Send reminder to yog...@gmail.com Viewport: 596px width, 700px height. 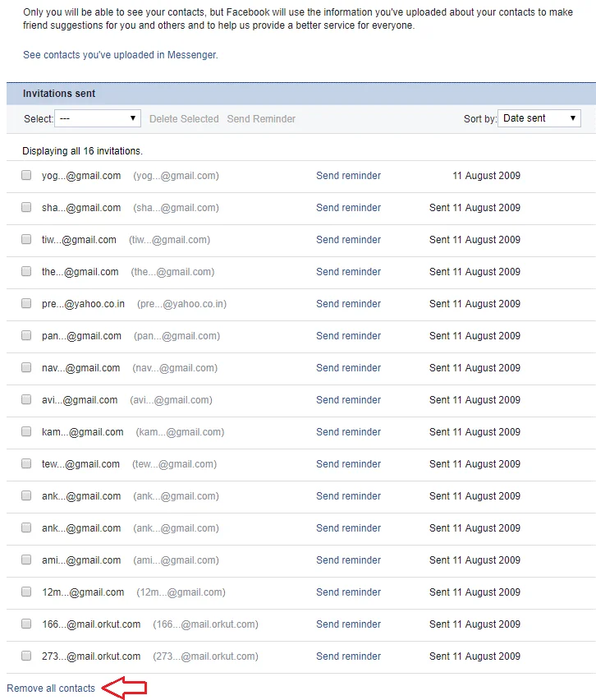tap(348, 176)
